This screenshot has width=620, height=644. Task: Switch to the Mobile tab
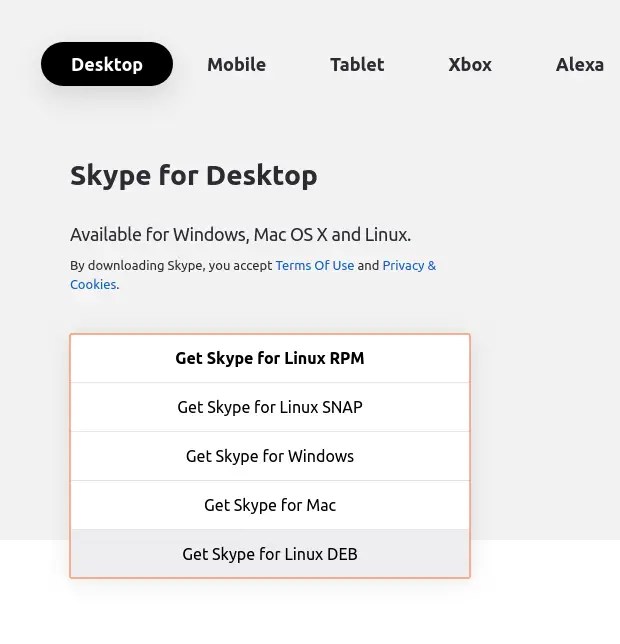click(236, 64)
